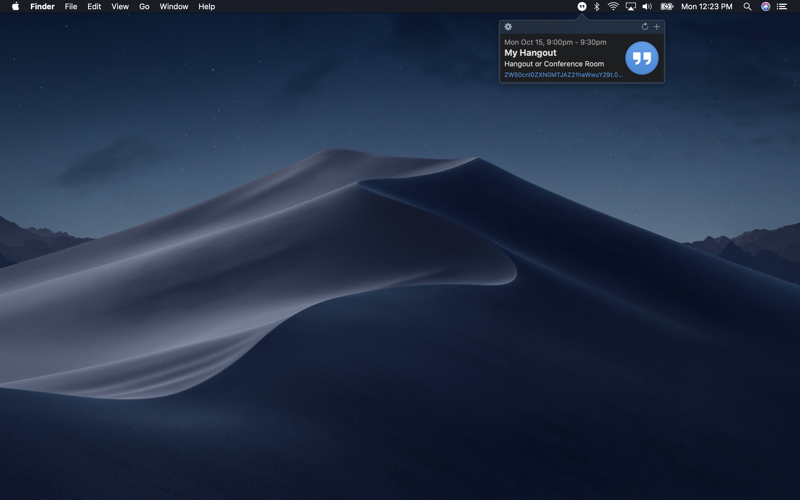
Task: Activate Siri from the menu bar
Action: click(765, 7)
